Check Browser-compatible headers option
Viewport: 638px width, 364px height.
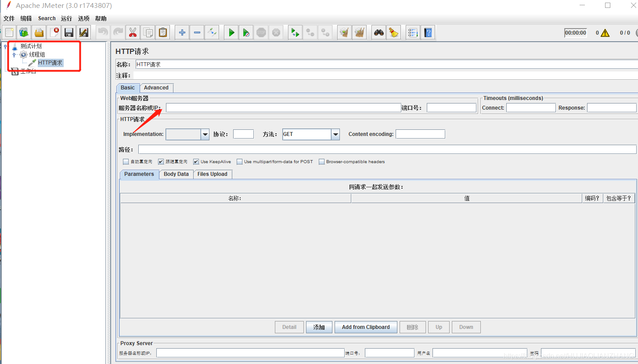322,162
